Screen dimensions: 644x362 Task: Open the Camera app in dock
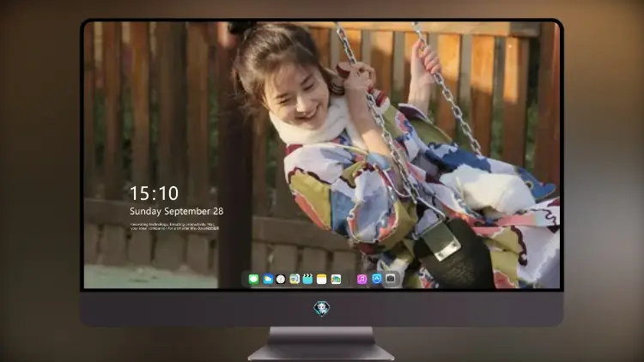tap(391, 279)
